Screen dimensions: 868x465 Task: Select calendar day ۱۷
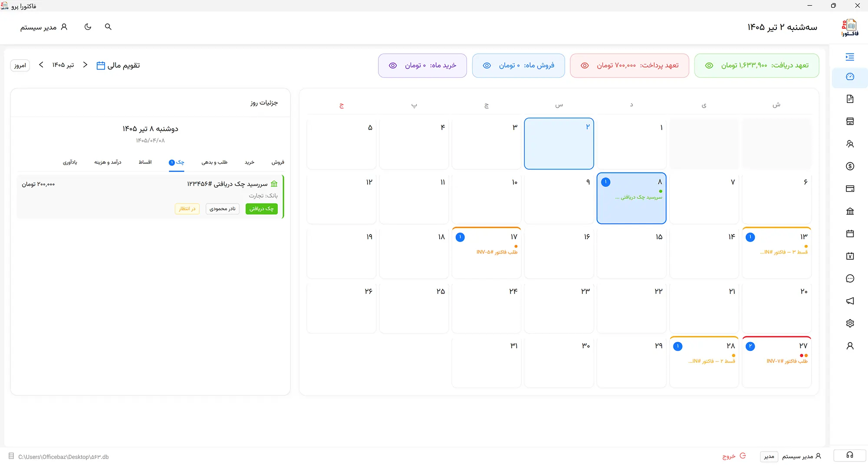click(487, 253)
